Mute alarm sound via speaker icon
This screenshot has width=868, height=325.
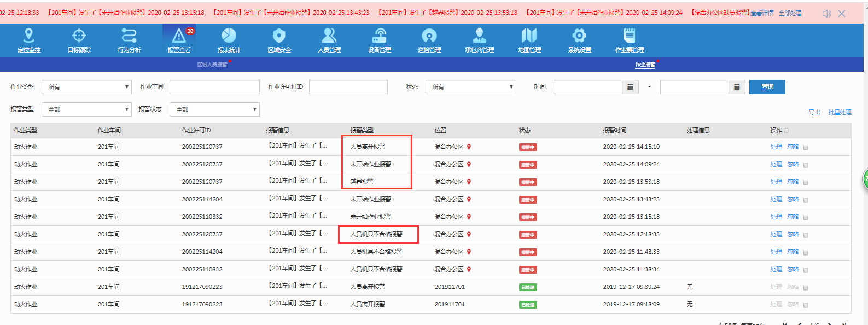click(826, 14)
